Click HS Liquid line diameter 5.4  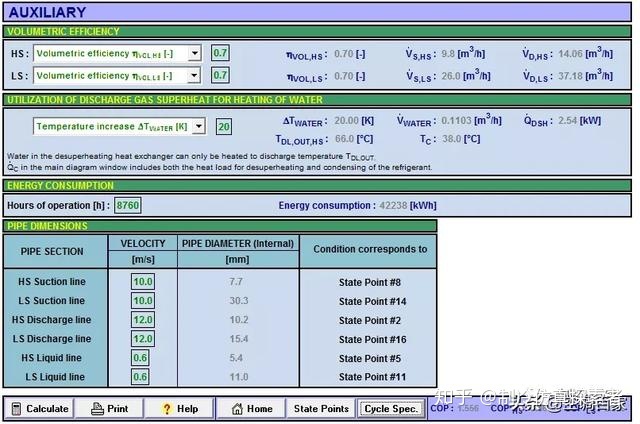tap(236, 358)
